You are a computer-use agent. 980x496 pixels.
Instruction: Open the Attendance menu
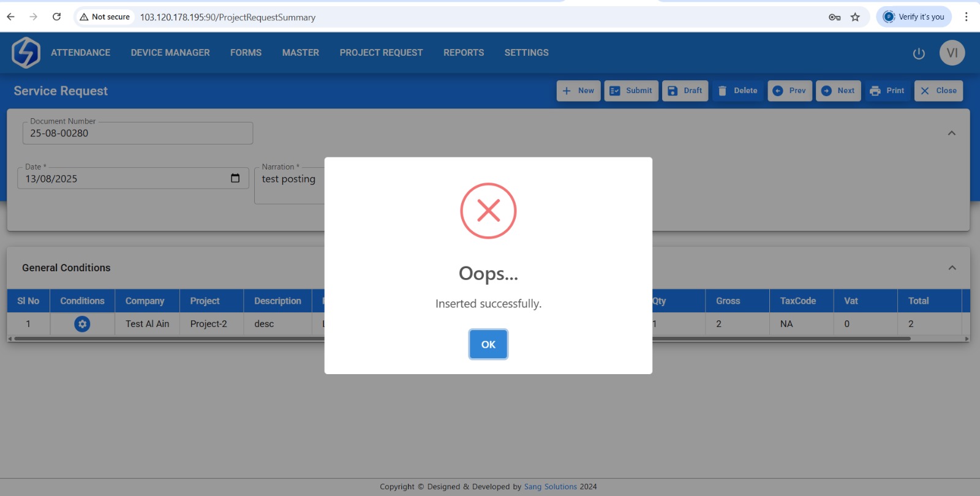click(x=80, y=53)
